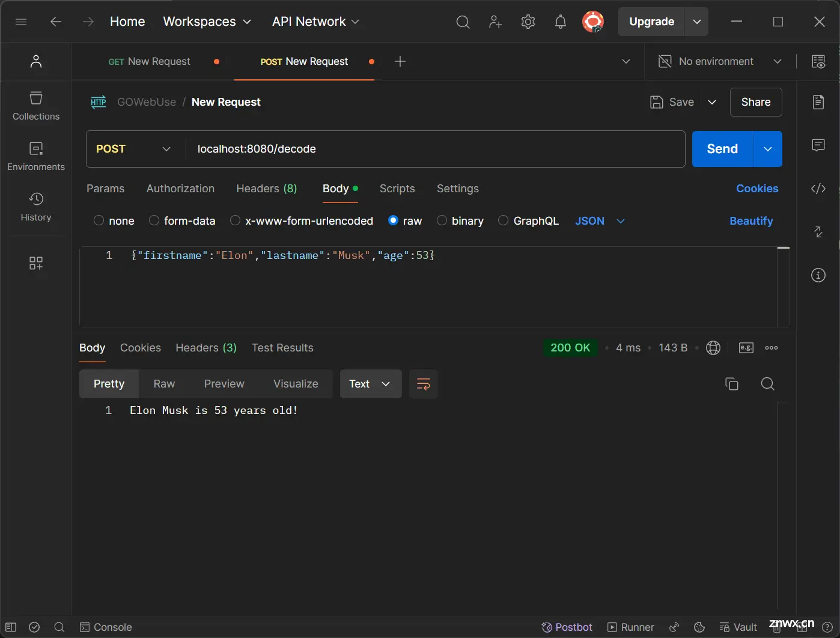Save response as example icon
Image resolution: width=840 pixels, height=638 pixels.
[746, 348]
